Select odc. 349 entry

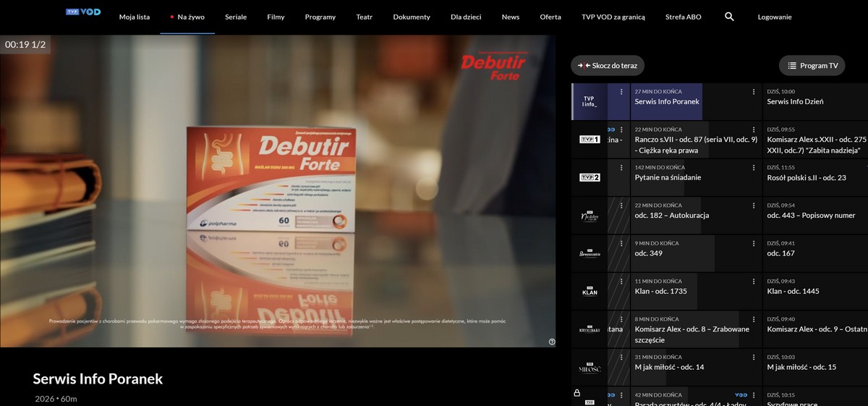point(696,253)
